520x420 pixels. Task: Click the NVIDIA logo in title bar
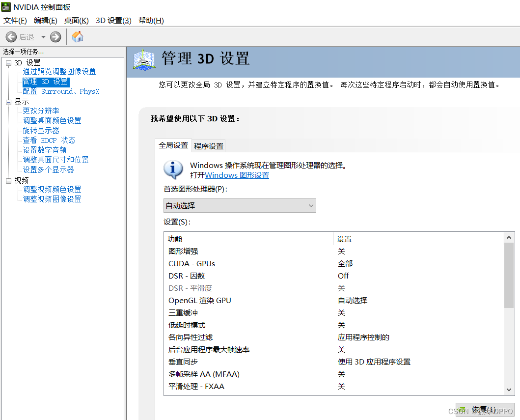point(6,7)
